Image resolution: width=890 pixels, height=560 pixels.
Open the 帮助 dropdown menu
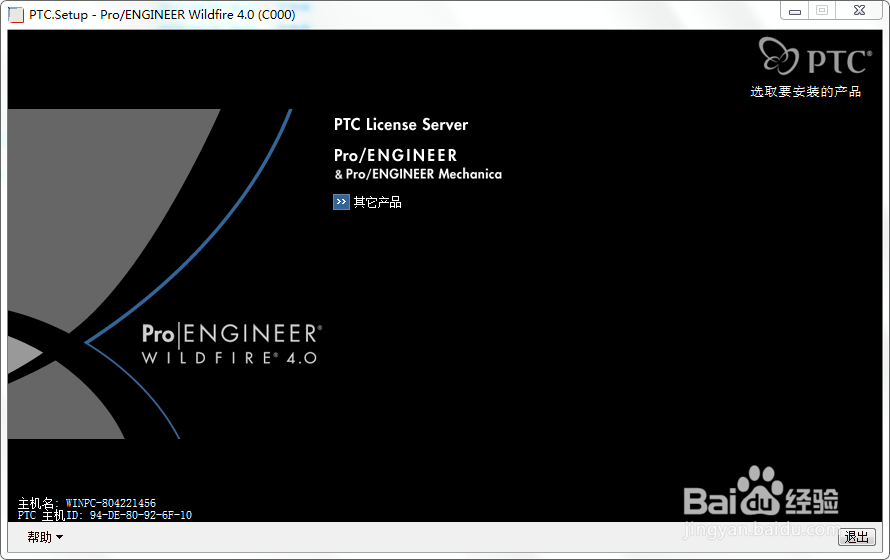[45, 537]
